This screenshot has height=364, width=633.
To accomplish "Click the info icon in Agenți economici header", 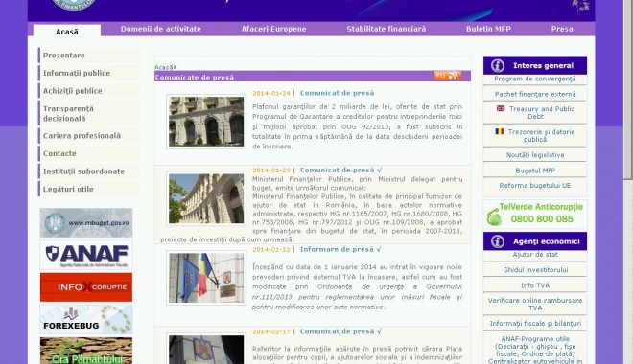I will pos(498,241).
